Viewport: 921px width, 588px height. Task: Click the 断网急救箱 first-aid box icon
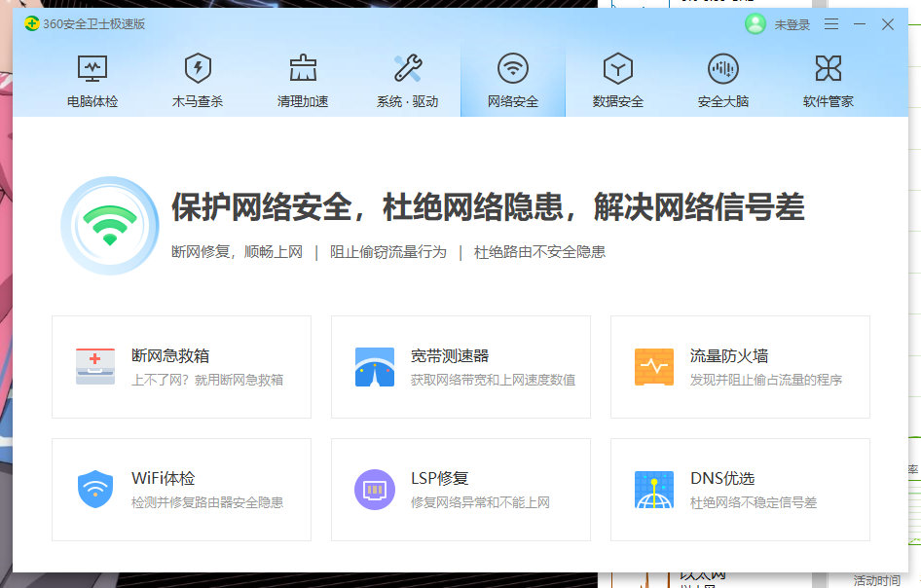pyautogui.click(x=93, y=365)
